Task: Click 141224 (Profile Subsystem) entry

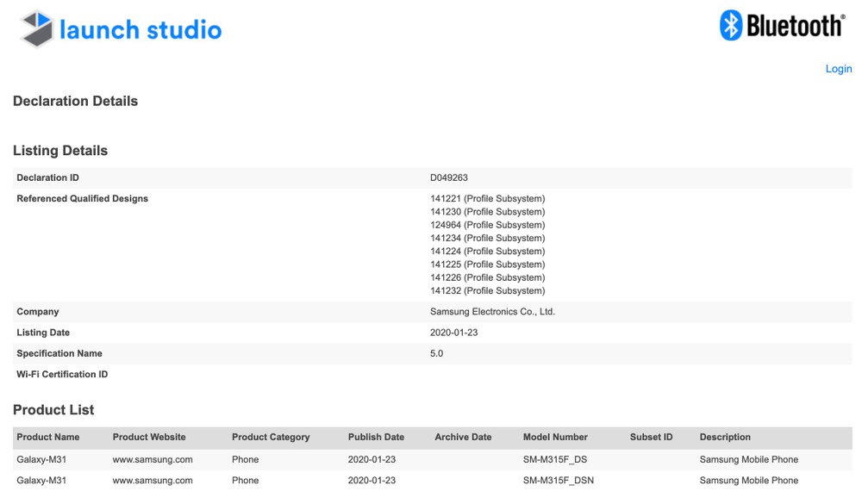Action: tap(487, 252)
